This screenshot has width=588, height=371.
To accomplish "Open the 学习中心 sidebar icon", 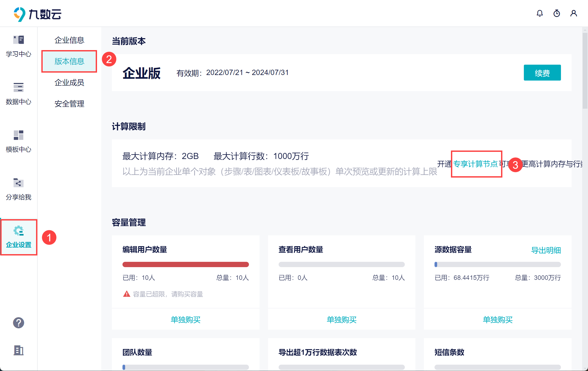I will [18, 40].
